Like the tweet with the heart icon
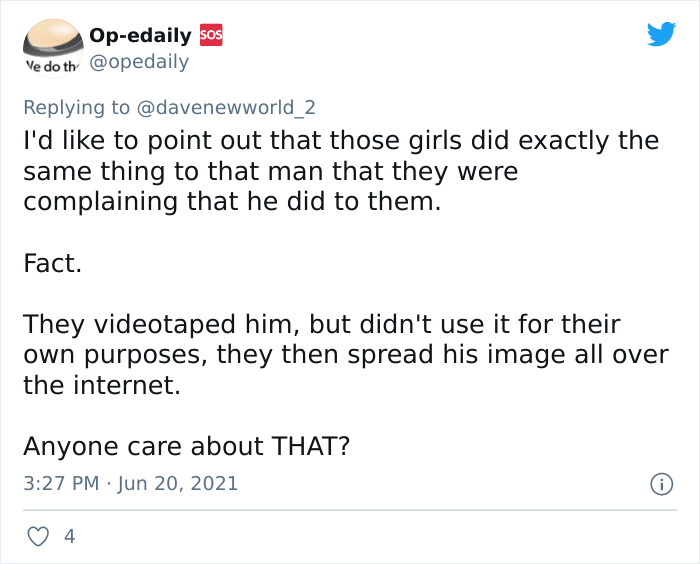 pyautogui.click(x=38, y=536)
